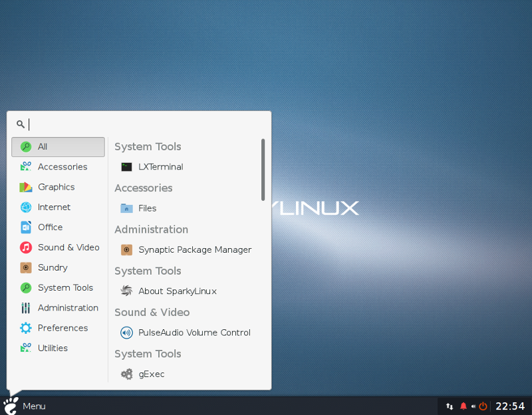Open the Sundry category icon
The width and height of the screenshot is (532, 415).
point(26,267)
